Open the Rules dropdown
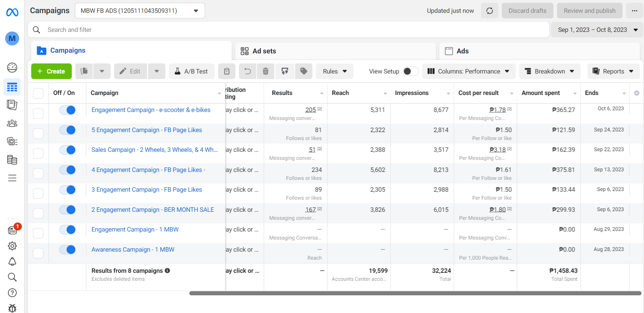644x313 pixels. click(x=335, y=71)
